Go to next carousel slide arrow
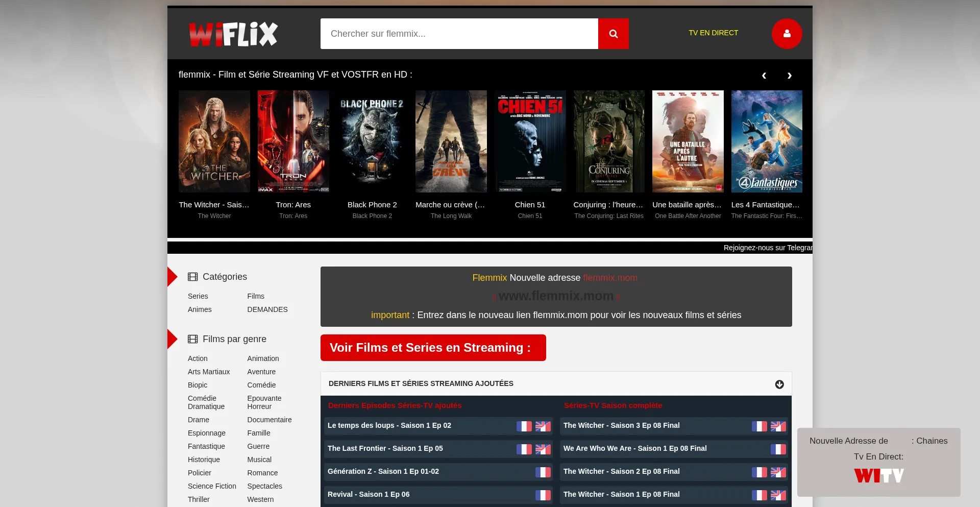The image size is (980, 507). click(x=789, y=76)
